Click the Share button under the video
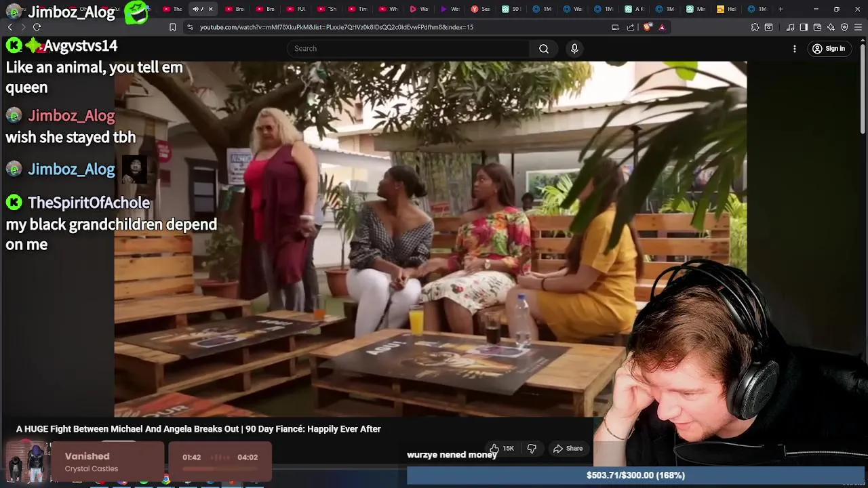 (x=568, y=448)
